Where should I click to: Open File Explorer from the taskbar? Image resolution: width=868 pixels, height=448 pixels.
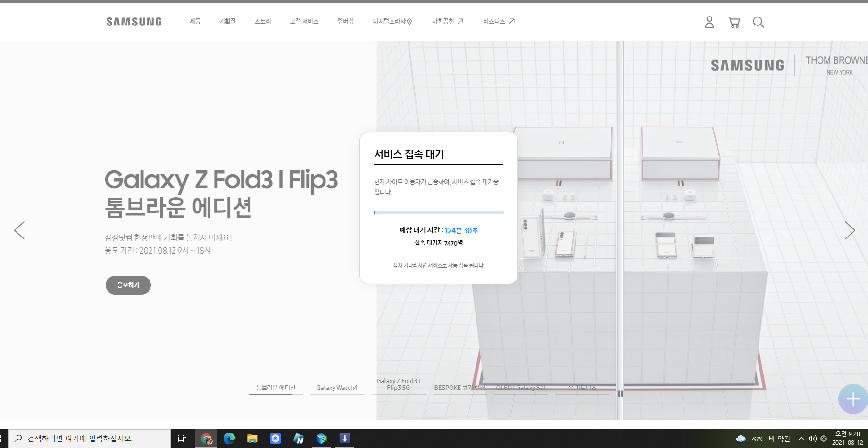pos(252,439)
